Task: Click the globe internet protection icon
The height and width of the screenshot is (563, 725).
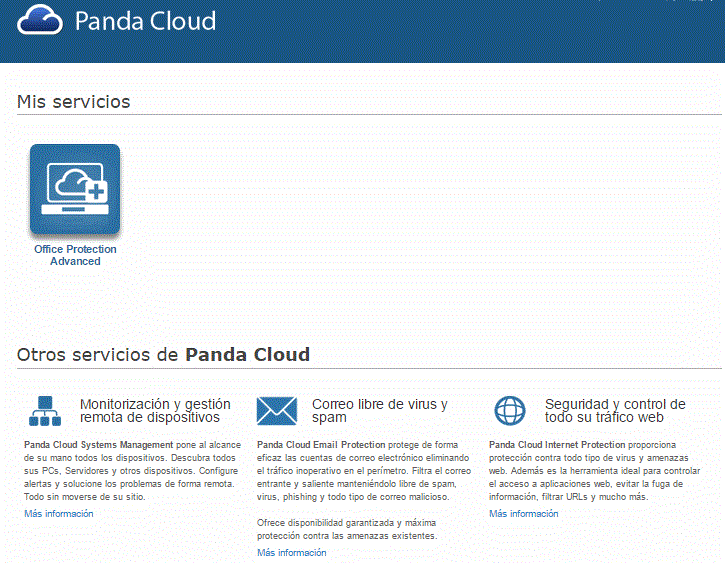Action: pos(510,410)
